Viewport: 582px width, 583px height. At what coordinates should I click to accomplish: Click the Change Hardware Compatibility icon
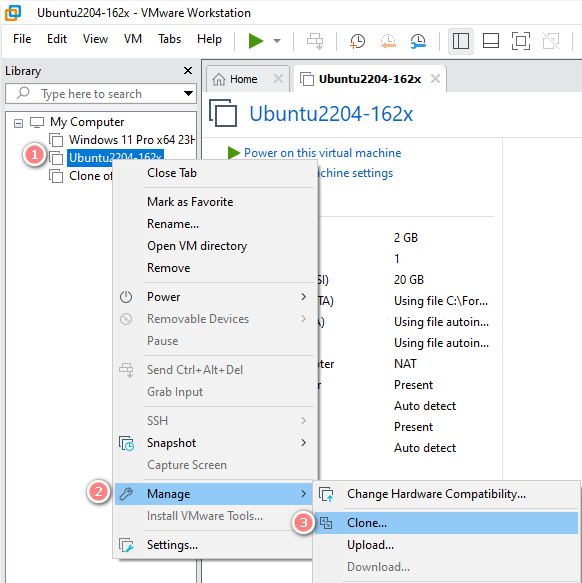tap(327, 494)
